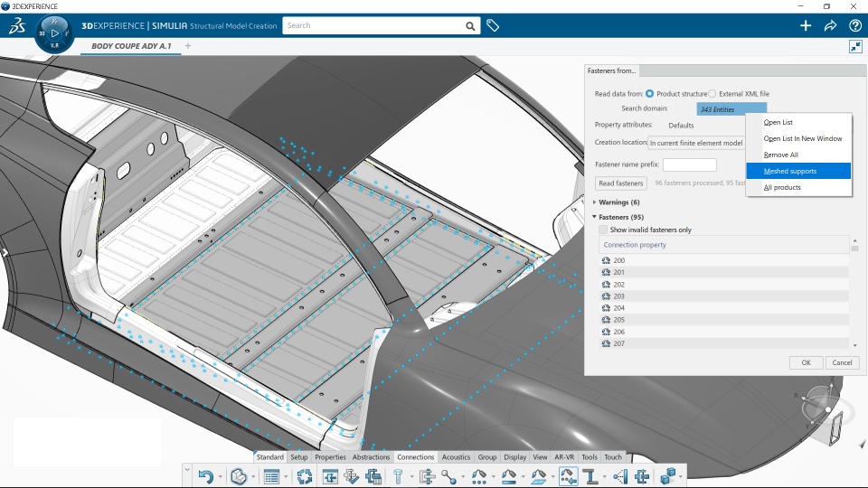Click the search magnifier icon

point(470,26)
